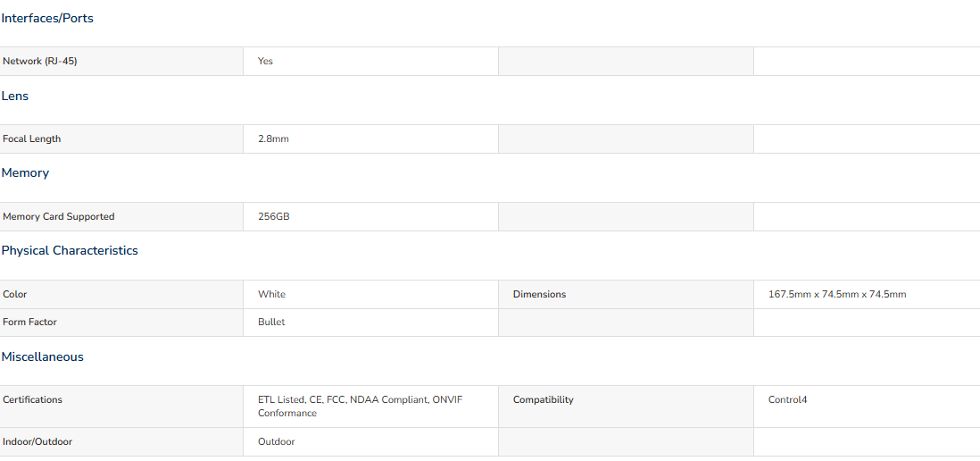Select the Memory Card Supported label
Viewport: 980px width, 461px height.
(x=59, y=216)
